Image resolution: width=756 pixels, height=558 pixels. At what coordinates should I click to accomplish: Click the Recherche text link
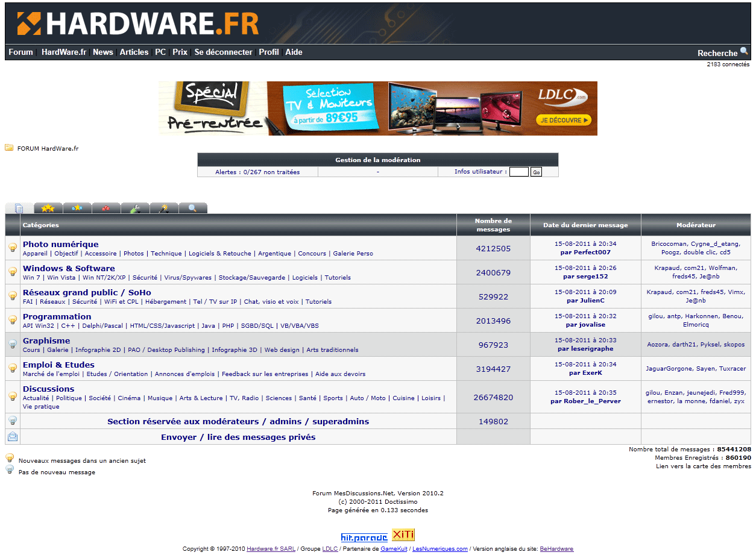tap(717, 53)
